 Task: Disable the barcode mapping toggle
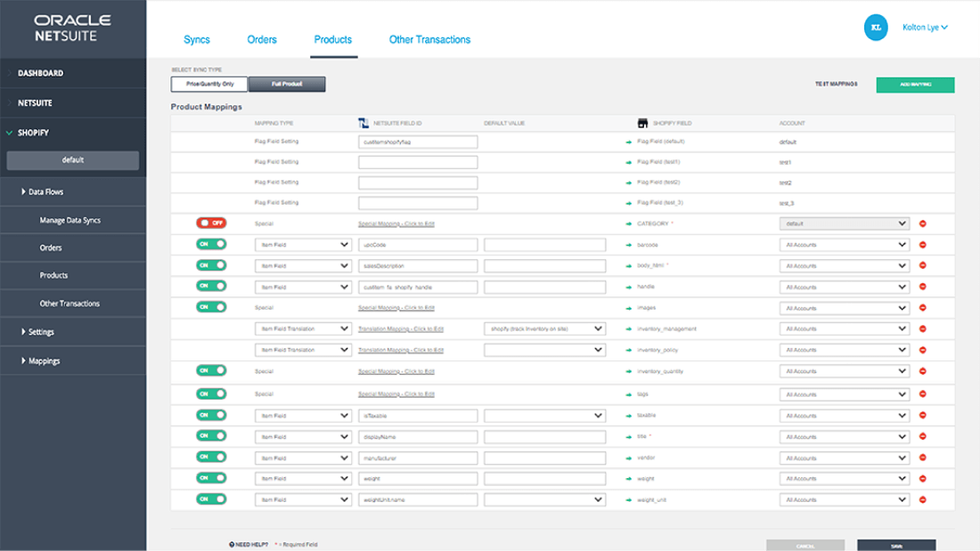(211, 244)
